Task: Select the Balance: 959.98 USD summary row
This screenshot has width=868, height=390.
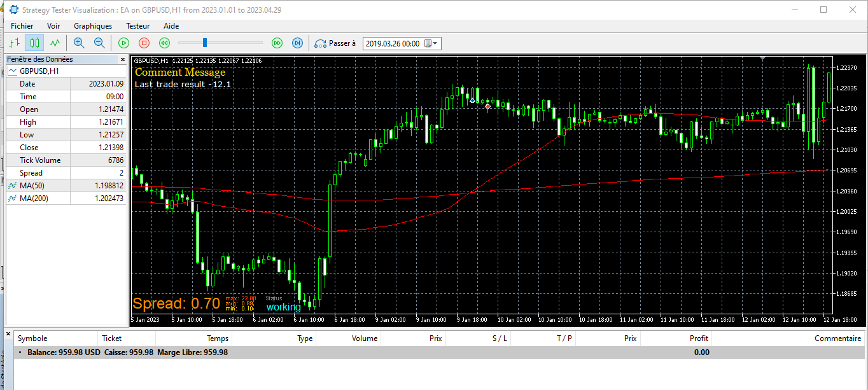Action: pos(439,352)
